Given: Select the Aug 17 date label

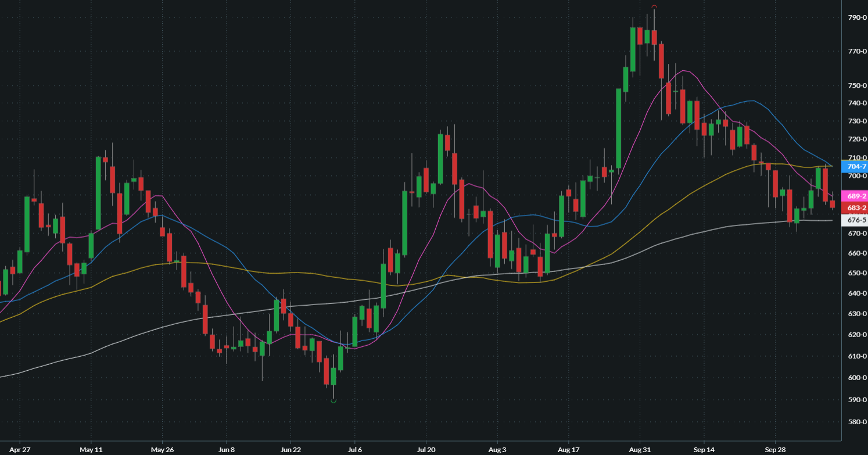Looking at the screenshot, I should (568, 450).
